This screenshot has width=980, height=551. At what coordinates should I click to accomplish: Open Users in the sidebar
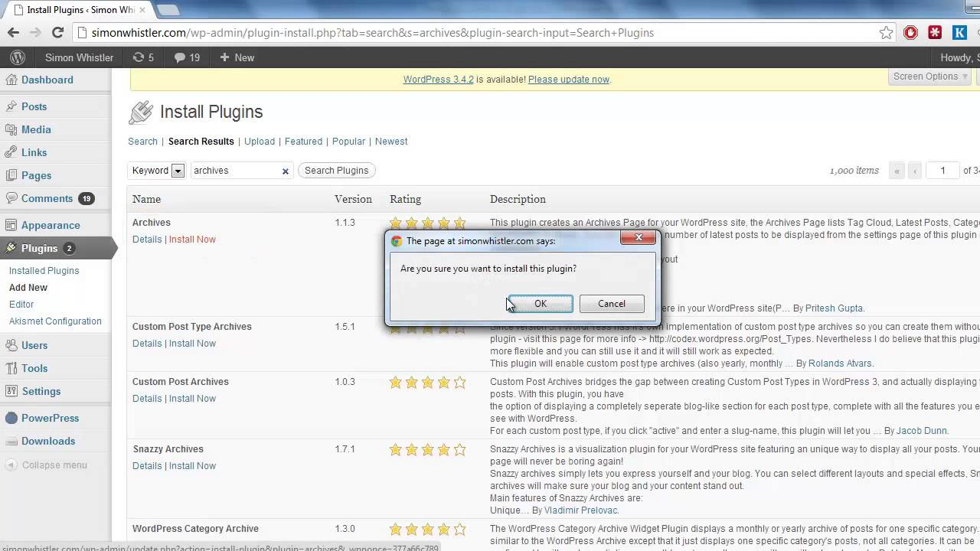click(34, 345)
